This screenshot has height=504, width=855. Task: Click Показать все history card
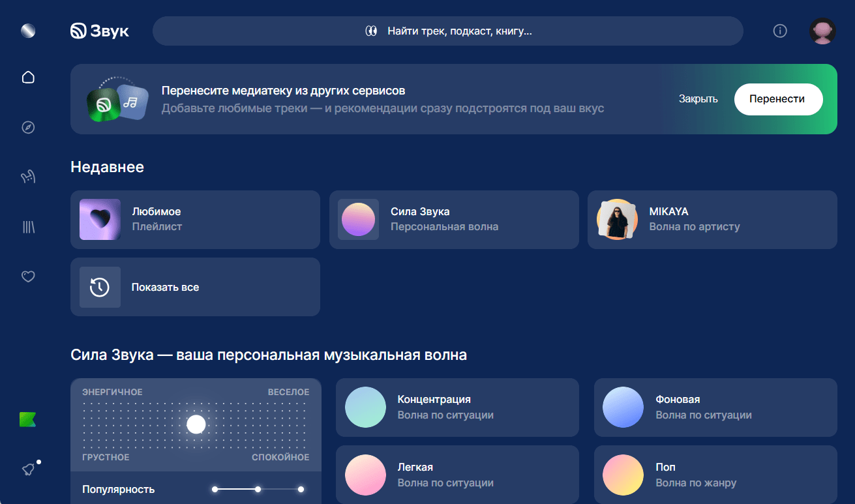pos(195,287)
